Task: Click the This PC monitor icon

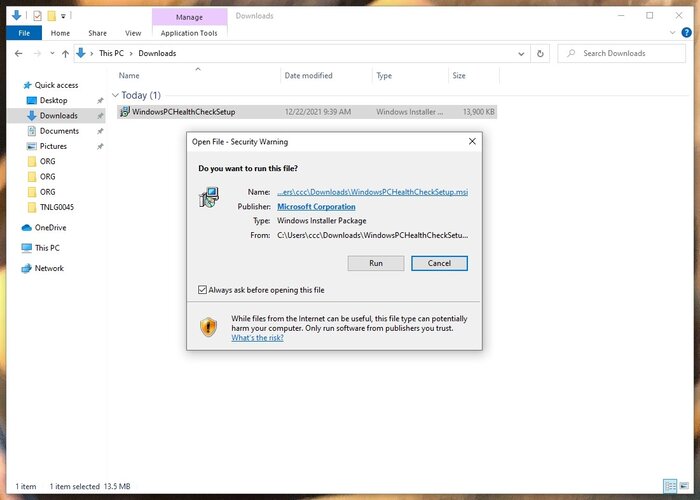Action: pyautogui.click(x=26, y=248)
